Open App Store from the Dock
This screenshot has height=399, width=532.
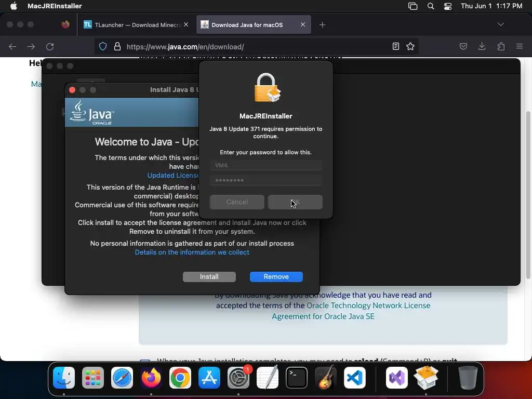point(209,378)
